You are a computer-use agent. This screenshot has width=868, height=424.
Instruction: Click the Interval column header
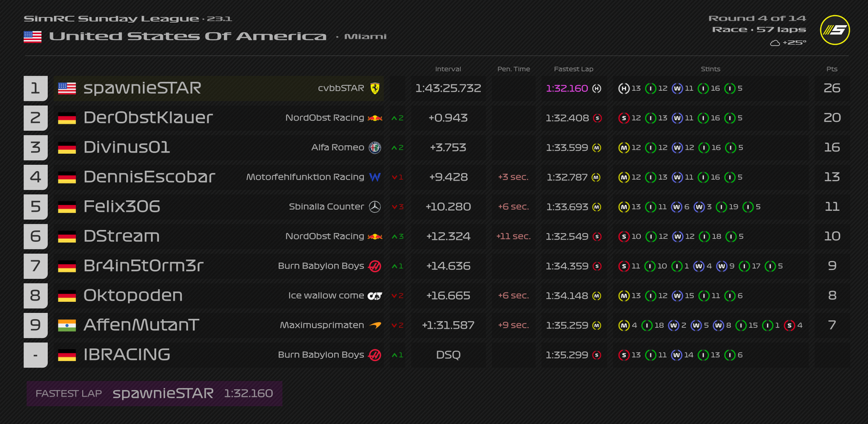(448, 69)
